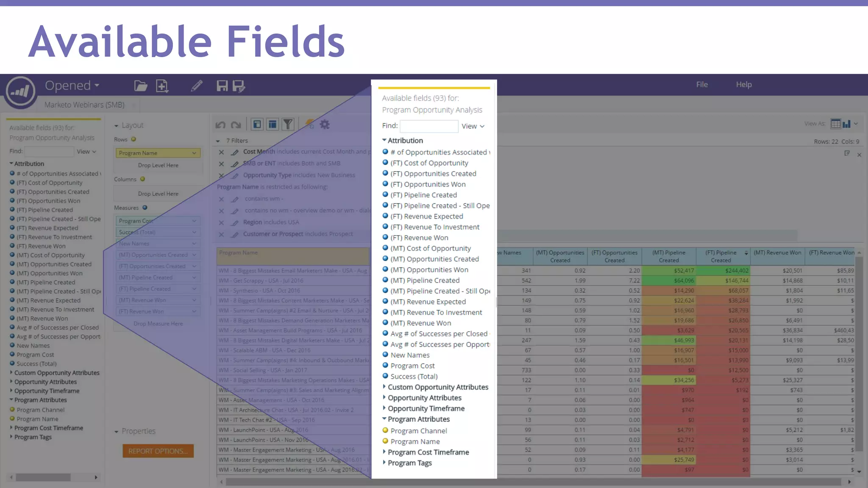The width and height of the screenshot is (868, 488).
Task: Click the funnel filter icon in toolbar
Action: pos(288,125)
